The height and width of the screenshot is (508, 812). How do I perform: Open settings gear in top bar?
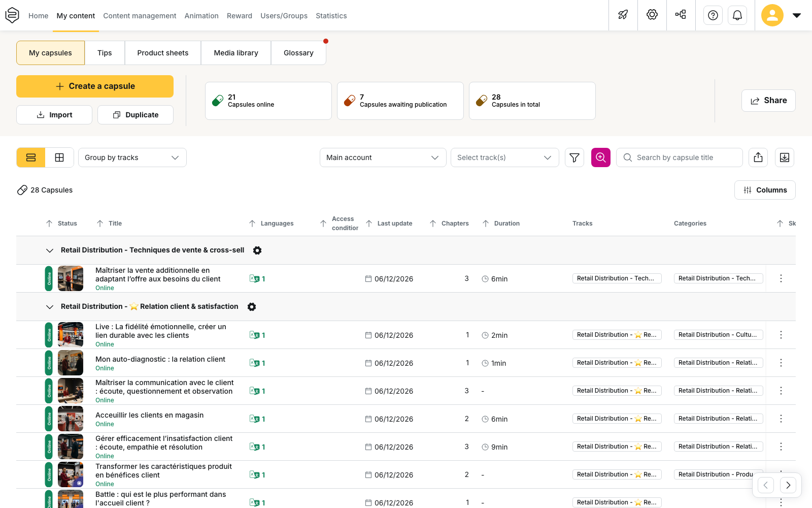[652, 15]
